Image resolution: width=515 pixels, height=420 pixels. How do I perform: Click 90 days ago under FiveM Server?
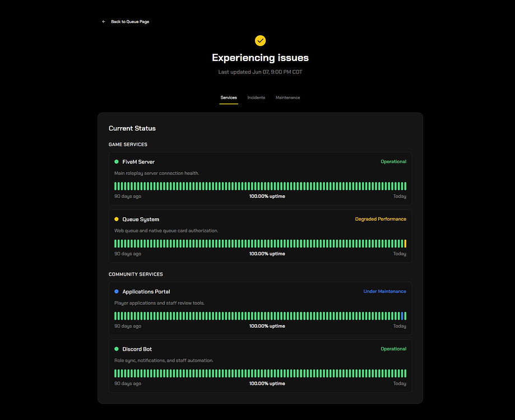[x=128, y=196]
